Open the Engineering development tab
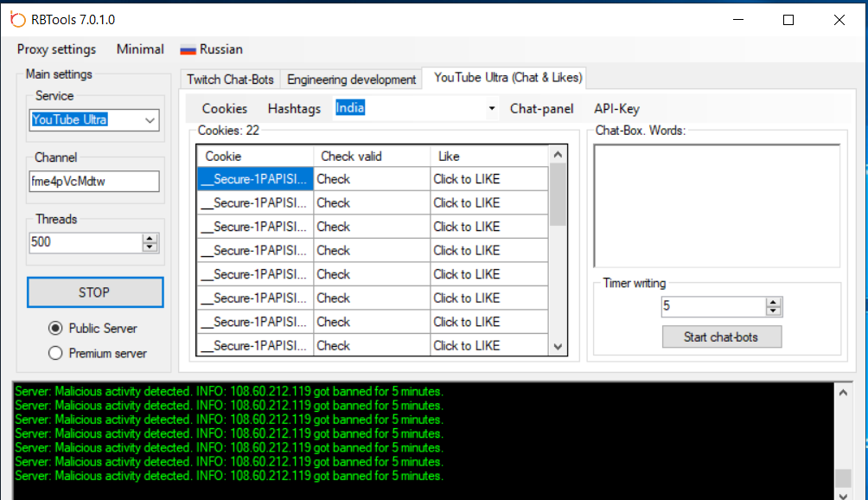Viewport: 868px width, 500px height. coord(351,80)
